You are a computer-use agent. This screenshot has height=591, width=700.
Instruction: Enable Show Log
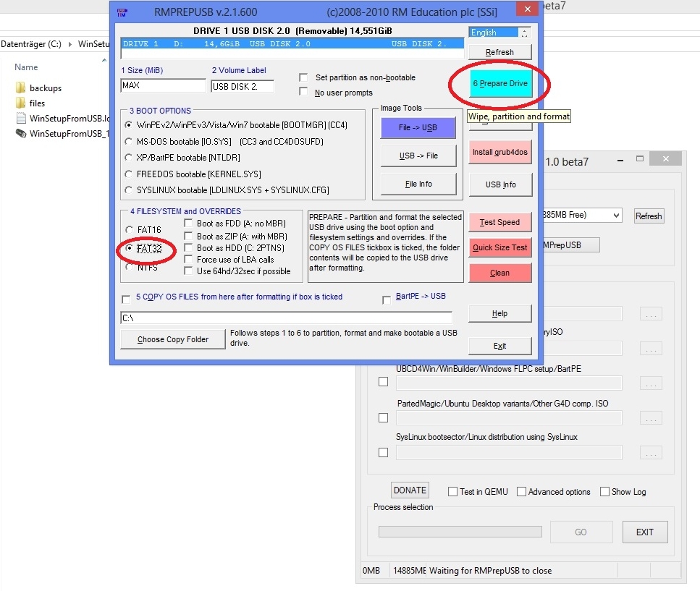pos(604,491)
